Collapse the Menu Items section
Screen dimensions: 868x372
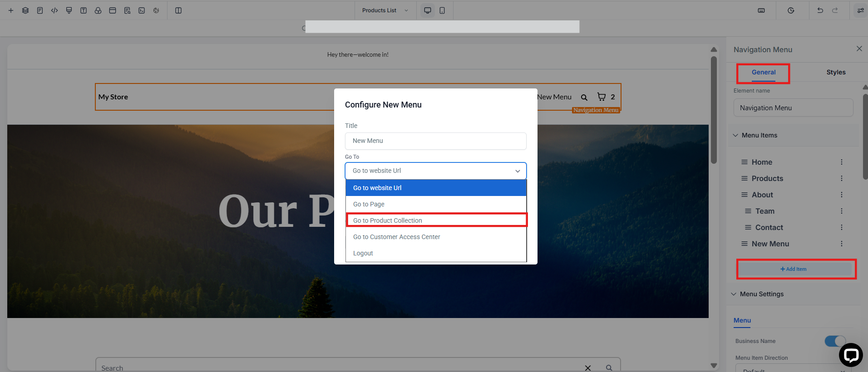[735, 135]
